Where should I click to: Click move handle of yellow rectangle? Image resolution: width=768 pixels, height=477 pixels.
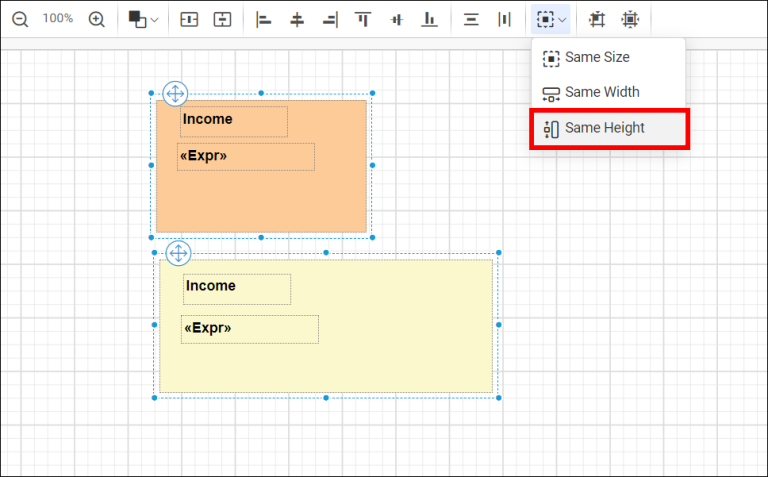point(178,253)
